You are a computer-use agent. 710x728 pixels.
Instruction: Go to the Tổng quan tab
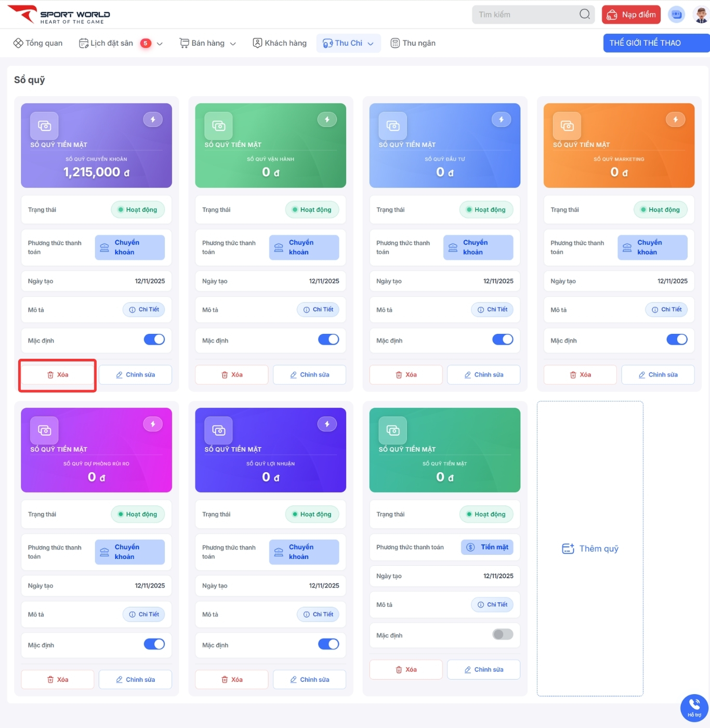[x=38, y=43]
